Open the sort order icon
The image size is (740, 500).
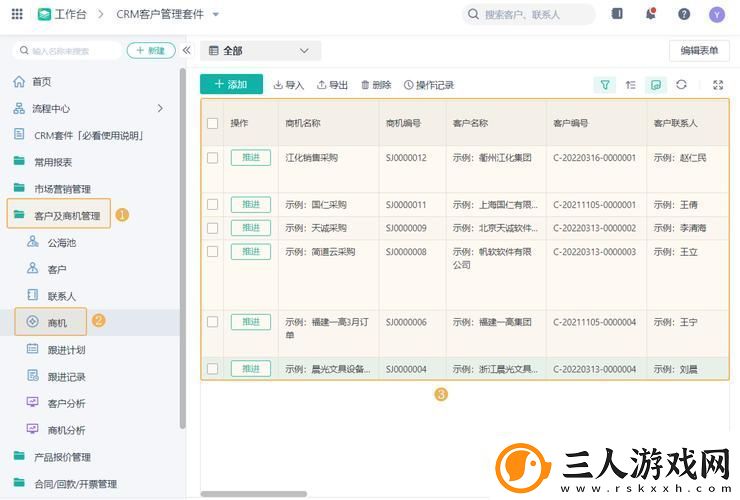coord(631,85)
